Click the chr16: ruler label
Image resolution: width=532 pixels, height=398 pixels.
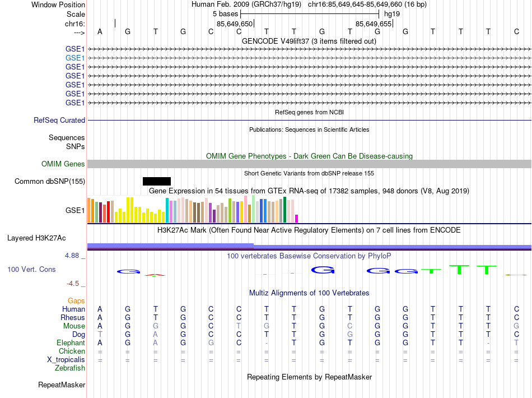click(x=75, y=24)
